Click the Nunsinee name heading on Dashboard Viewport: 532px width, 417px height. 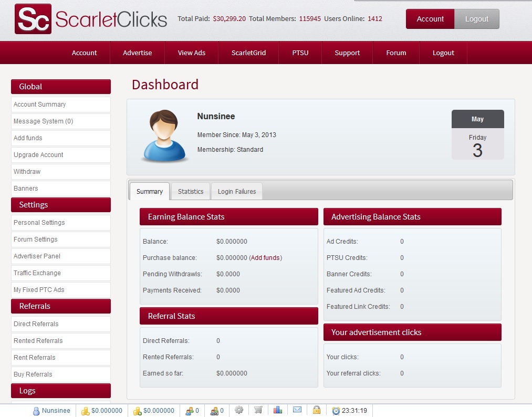pos(216,117)
